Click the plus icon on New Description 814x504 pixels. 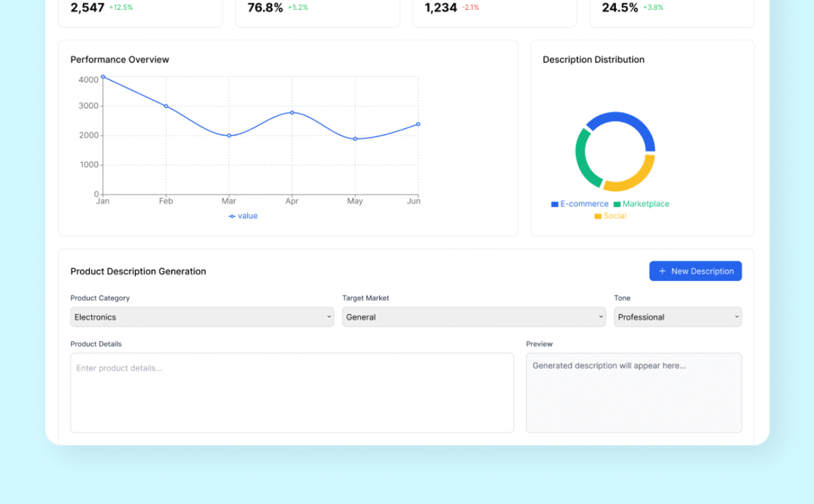pyautogui.click(x=662, y=271)
